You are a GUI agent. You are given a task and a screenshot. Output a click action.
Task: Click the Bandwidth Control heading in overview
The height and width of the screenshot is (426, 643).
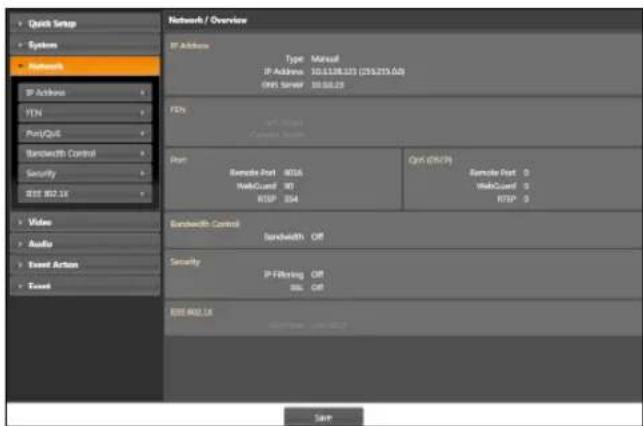(x=205, y=224)
